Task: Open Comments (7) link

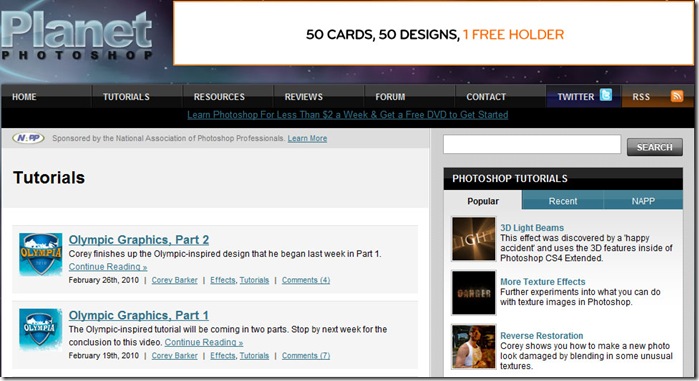Action: 306,356
